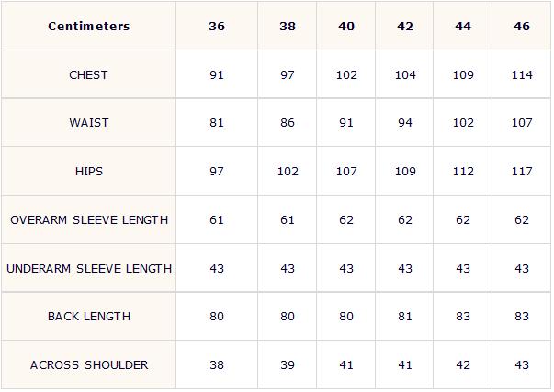Image resolution: width=554 pixels, height=392 pixels.
Task: Select the BACK LENGTH row label
Action: point(89,317)
